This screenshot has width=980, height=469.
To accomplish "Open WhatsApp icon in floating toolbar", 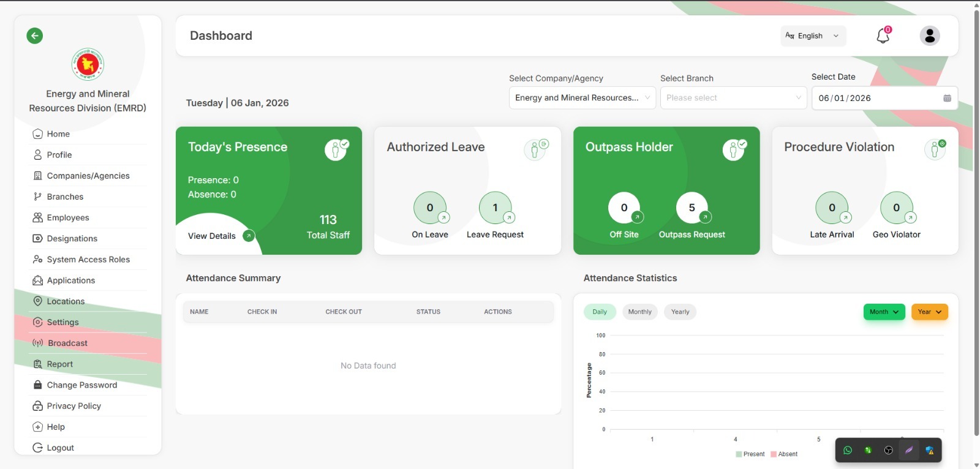I will point(848,450).
